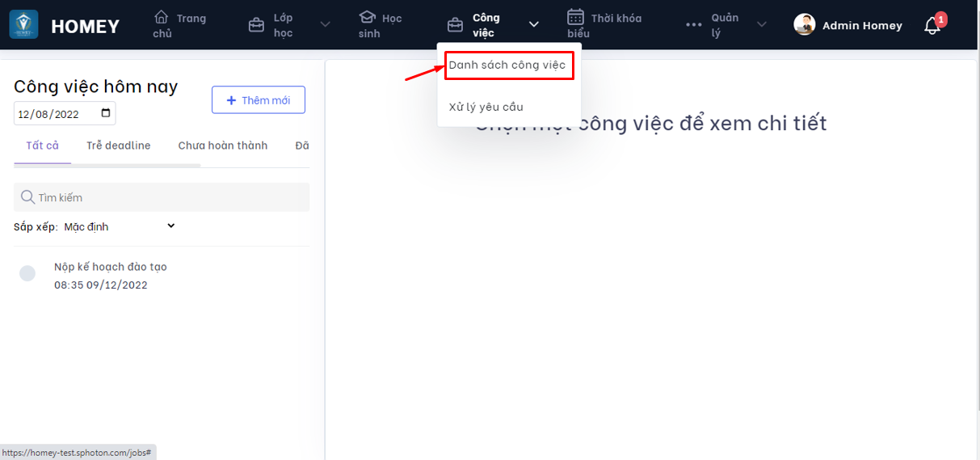Image resolution: width=980 pixels, height=460 pixels.
Task: Click the Quản lý three-dots icon
Action: coord(693,25)
